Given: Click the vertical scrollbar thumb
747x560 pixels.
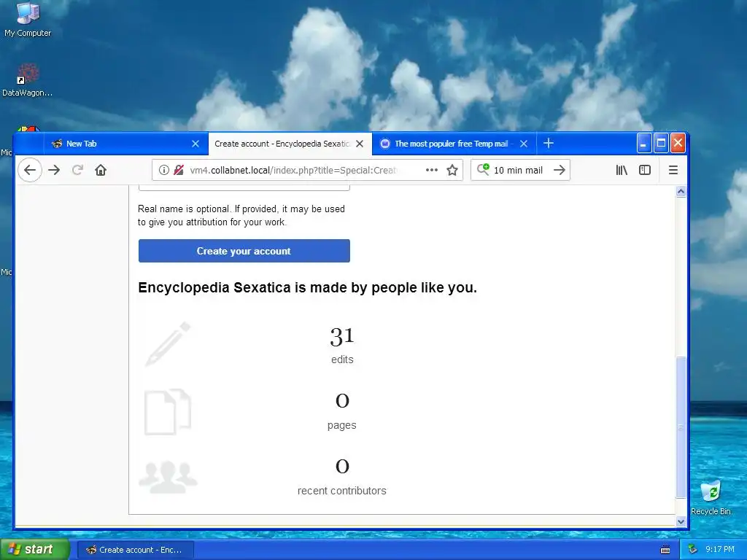Looking at the screenshot, I should click(x=681, y=427).
